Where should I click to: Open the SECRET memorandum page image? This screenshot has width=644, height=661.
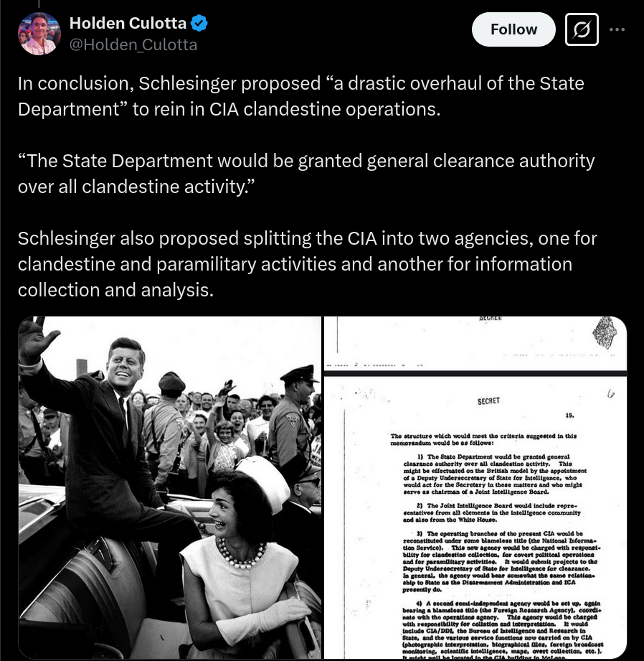tap(475, 487)
